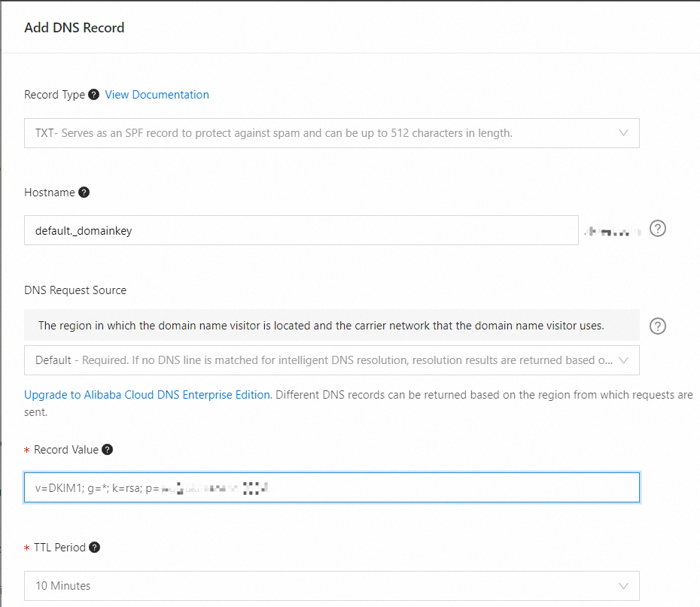Image resolution: width=700 pixels, height=607 pixels.
Task: Click the Record Type help icon
Action: coord(93,95)
